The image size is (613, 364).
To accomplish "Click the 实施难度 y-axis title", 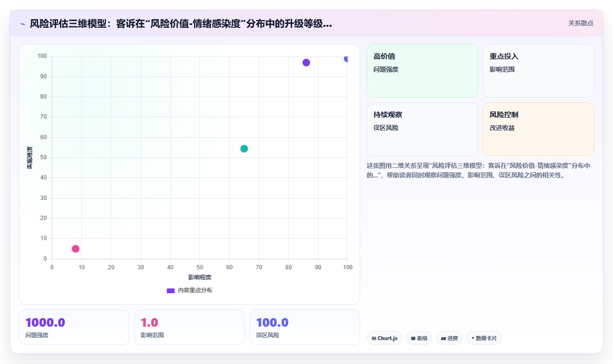I will (30, 158).
